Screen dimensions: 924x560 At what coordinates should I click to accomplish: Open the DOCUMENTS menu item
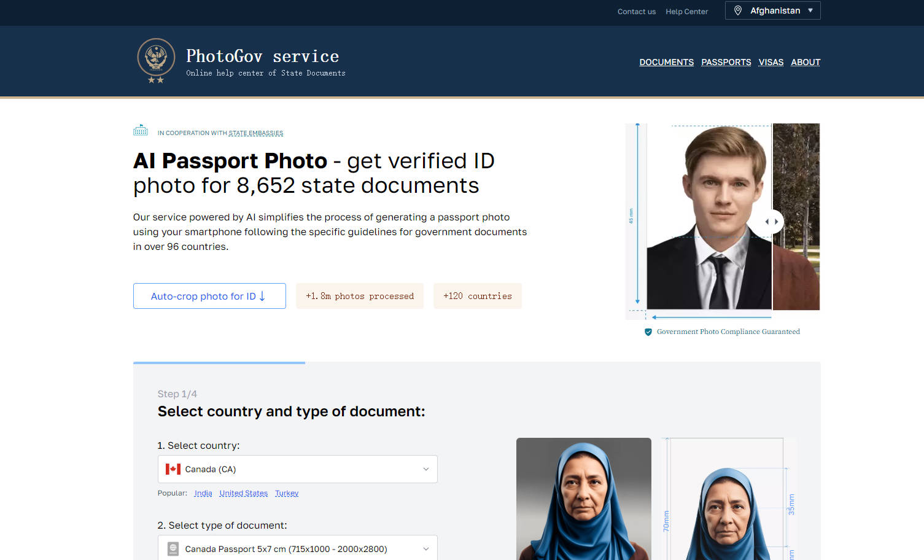click(x=666, y=62)
